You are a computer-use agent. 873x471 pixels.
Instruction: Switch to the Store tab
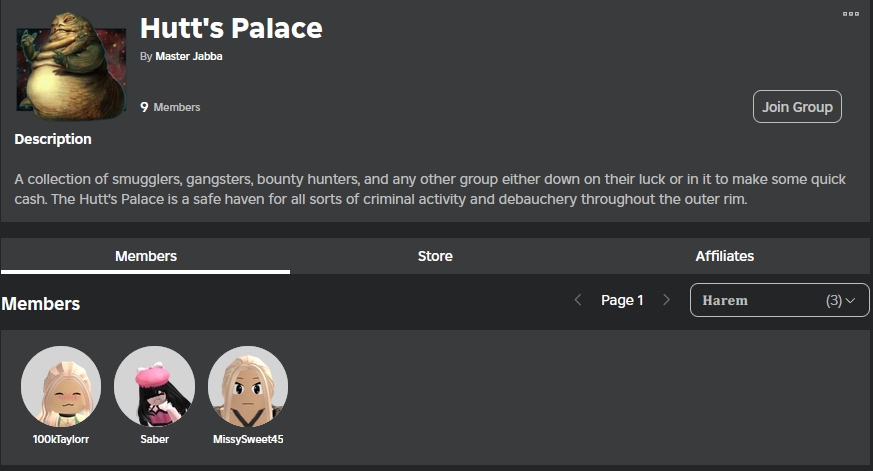435,256
